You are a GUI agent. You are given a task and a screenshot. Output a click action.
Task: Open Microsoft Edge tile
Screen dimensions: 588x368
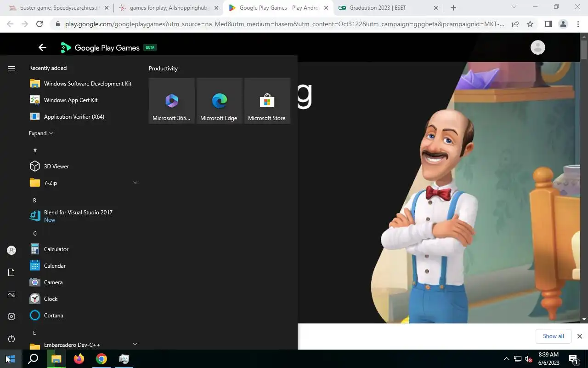click(x=220, y=101)
